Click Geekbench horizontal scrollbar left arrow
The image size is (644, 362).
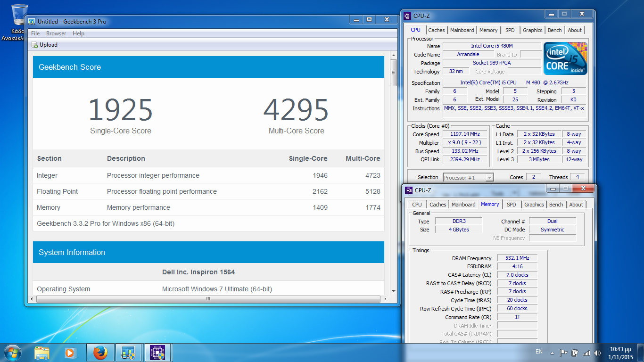pyautogui.click(x=32, y=299)
